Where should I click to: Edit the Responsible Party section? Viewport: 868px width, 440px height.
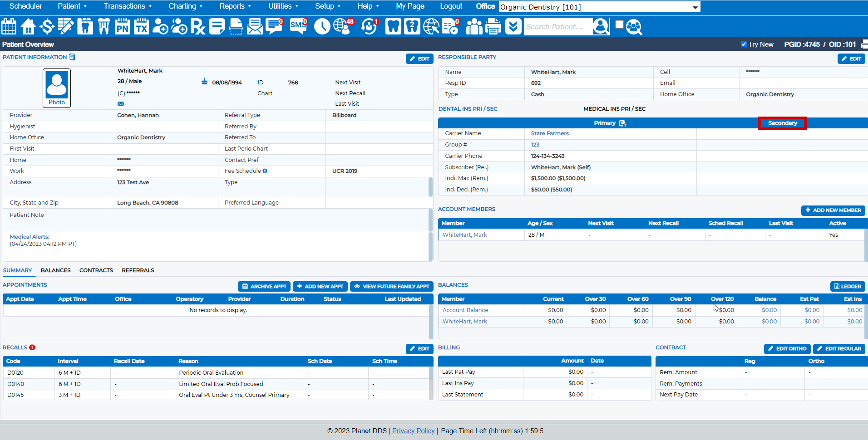[x=851, y=59]
